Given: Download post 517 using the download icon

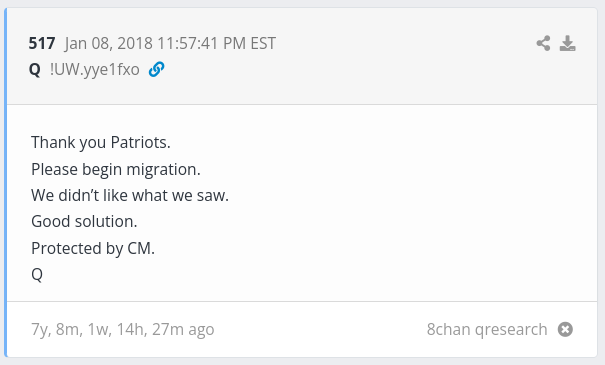Looking at the screenshot, I should click(x=568, y=43).
